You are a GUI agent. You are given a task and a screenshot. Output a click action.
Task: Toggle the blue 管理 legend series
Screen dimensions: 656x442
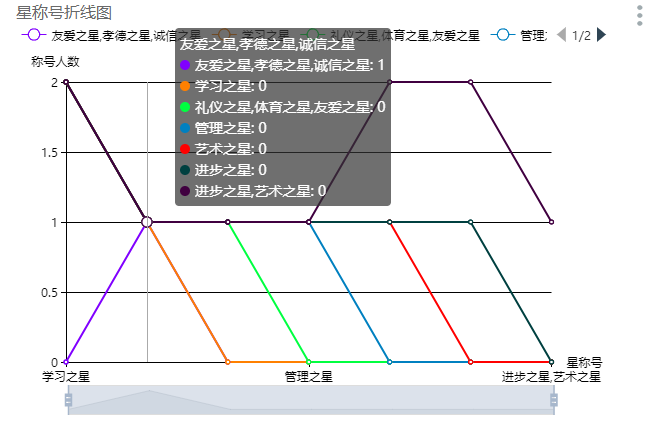tap(519, 35)
